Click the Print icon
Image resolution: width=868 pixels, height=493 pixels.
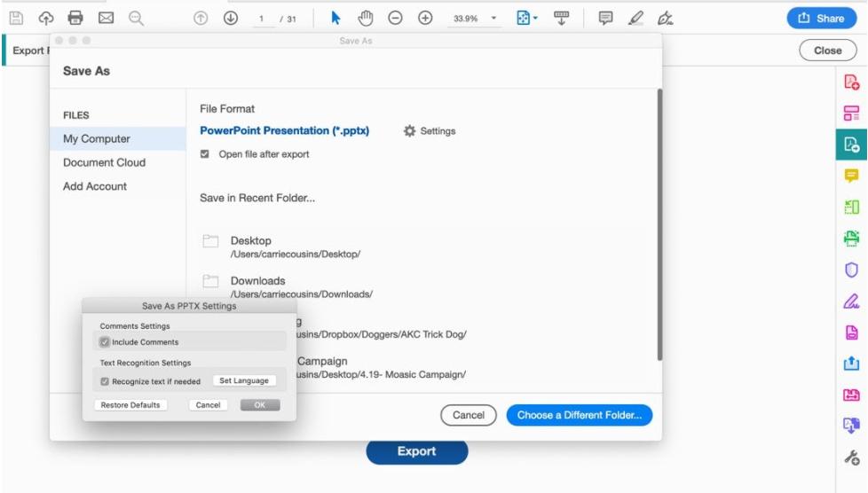click(x=75, y=19)
